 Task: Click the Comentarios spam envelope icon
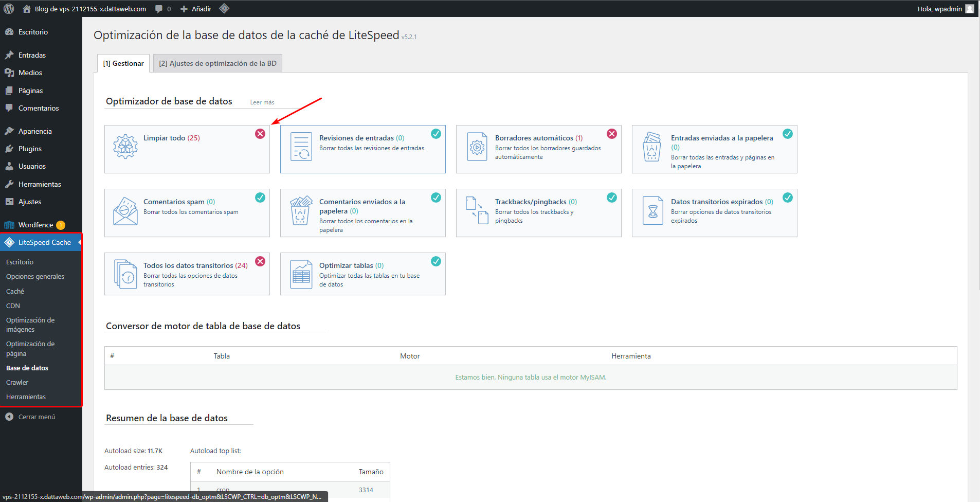coord(125,211)
